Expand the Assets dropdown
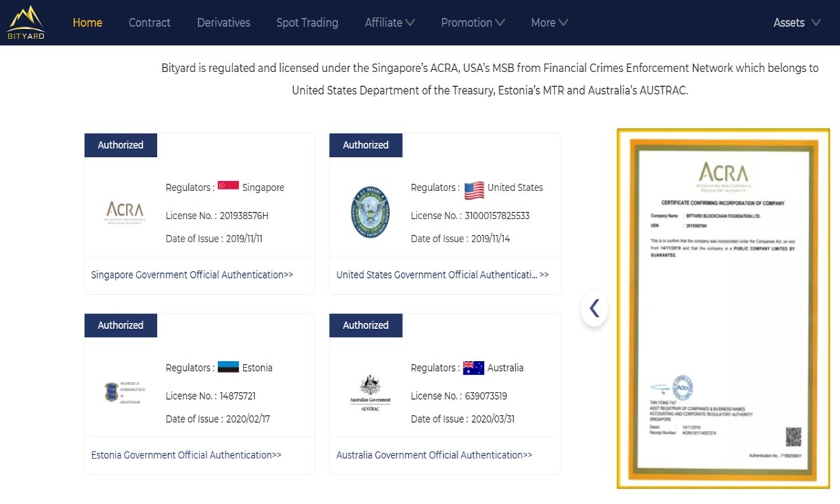 click(797, 22)
